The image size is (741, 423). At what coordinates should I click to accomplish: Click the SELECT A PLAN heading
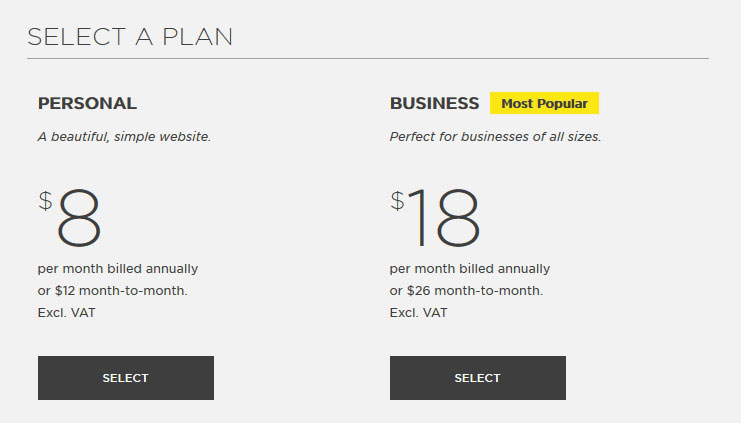(x=130, y=37)
